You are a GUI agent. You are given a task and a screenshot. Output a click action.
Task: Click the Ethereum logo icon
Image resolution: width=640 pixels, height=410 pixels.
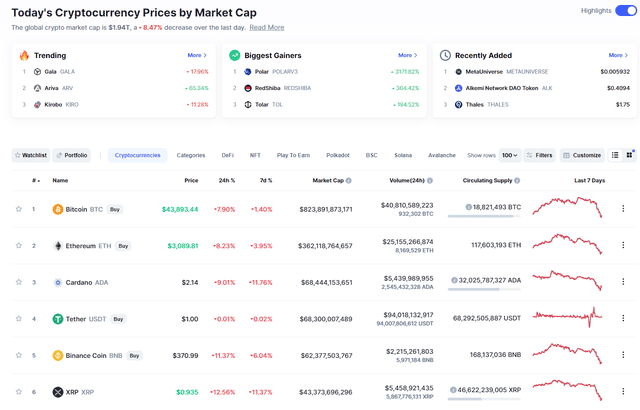[x=58, y=245]
